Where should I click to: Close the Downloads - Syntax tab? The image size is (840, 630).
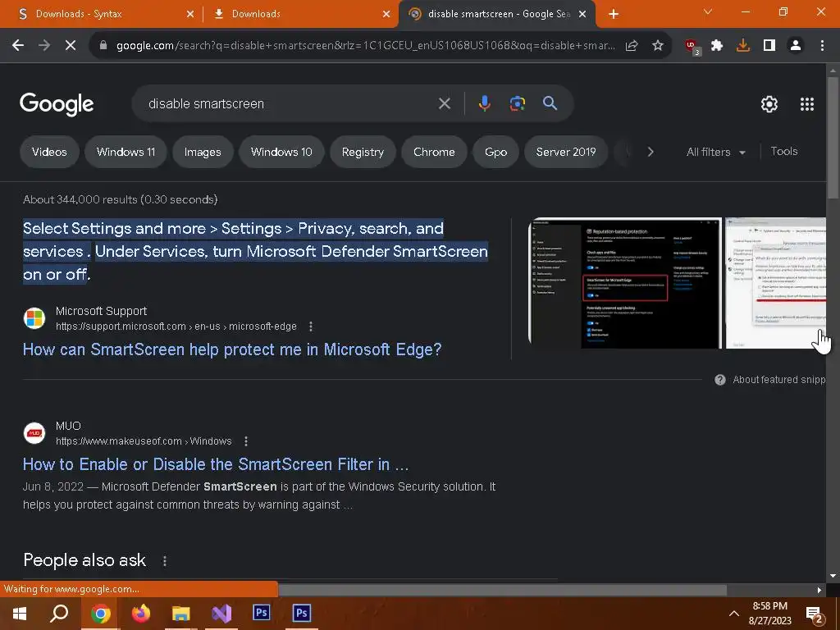click(x=190, y=14)
